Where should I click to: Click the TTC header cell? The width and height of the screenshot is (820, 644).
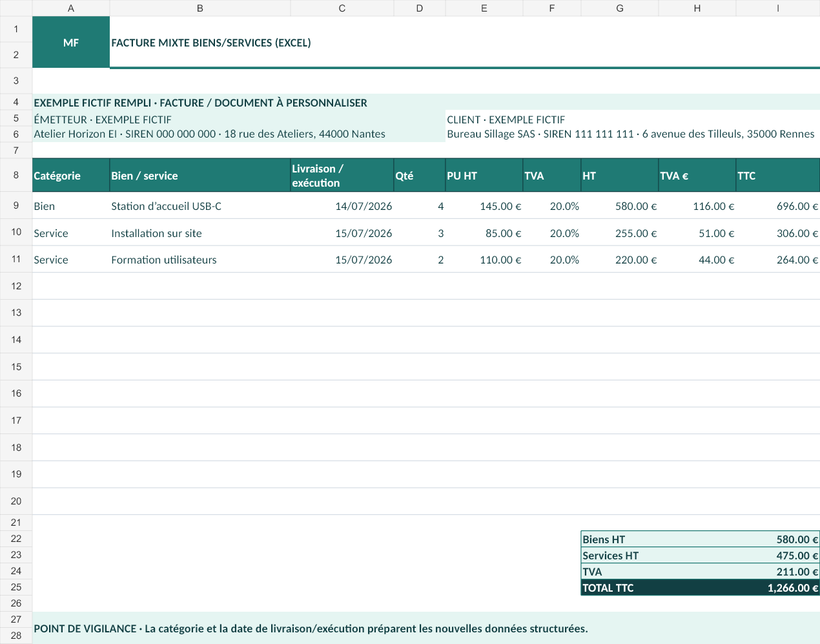click(778, 175)
